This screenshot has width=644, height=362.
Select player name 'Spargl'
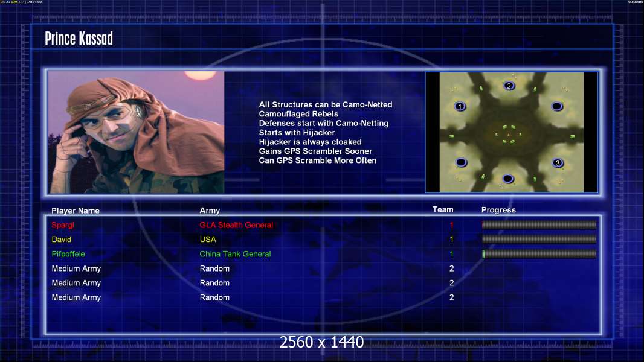click(x=63, y=225)
